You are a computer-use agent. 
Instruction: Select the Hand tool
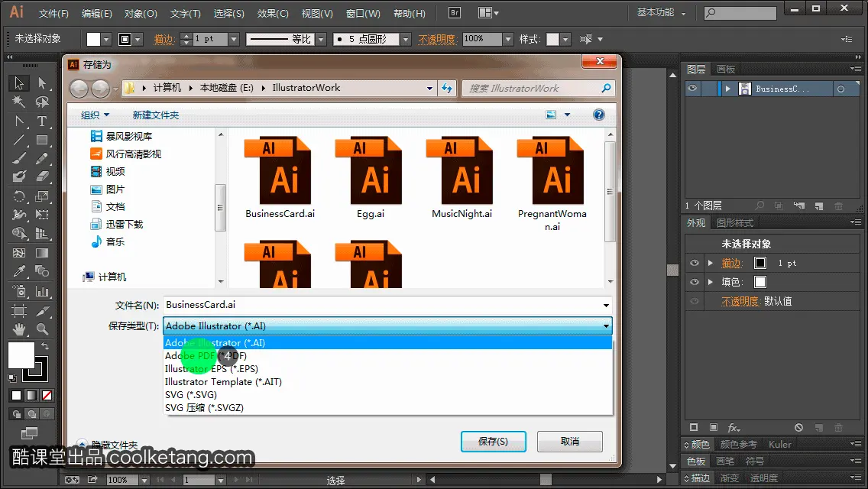[x=19, y=329]
